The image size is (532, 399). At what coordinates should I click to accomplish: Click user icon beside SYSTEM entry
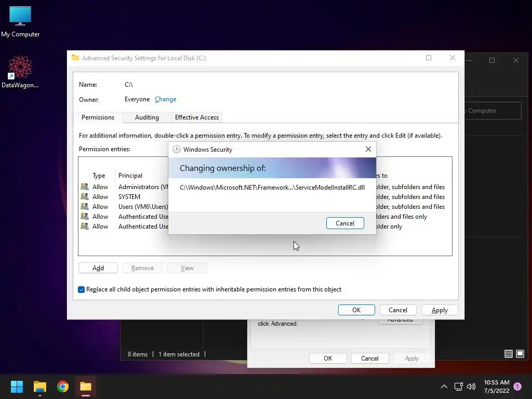pyautogui.click(x=85, y=197)
